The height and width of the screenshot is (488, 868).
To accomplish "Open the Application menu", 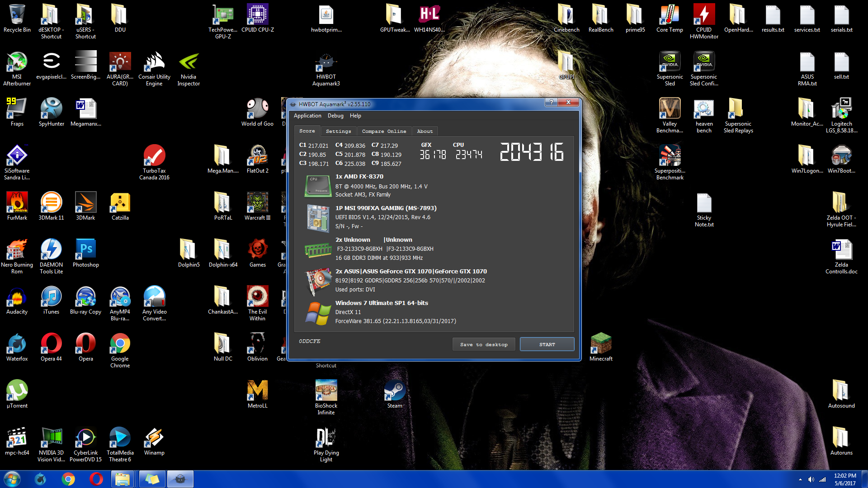I will coord(307,116).
